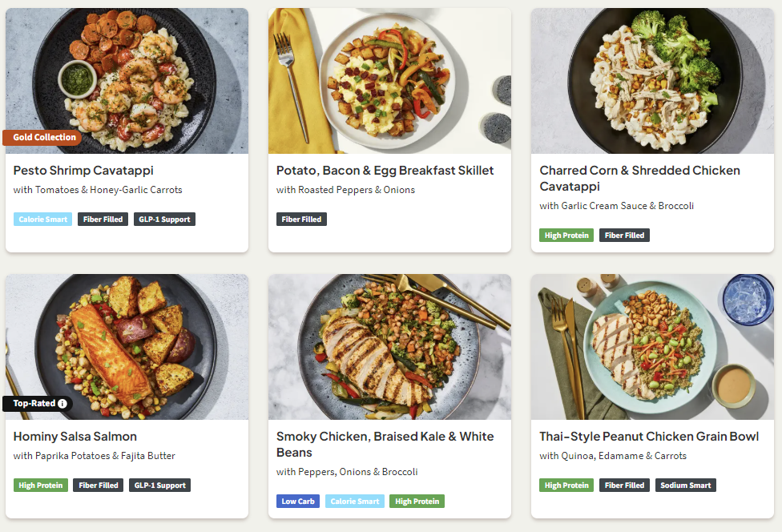782x532 pixels.
Task: View the Smoky Chicken, Braised Kale photo
Action: [389, 346]
